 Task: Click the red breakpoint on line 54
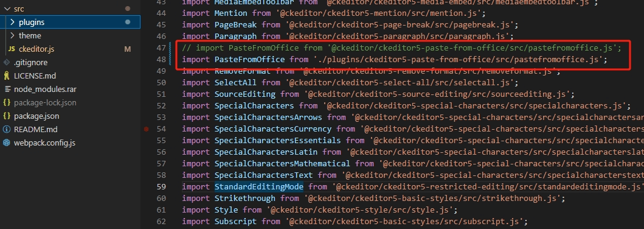147,129
